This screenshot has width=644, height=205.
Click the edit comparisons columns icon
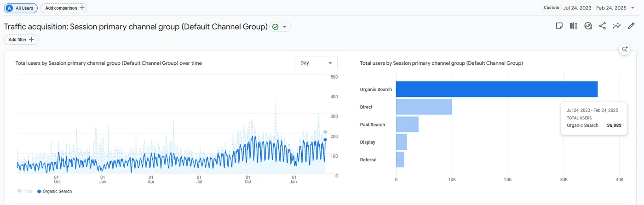[x=574, y=26]
